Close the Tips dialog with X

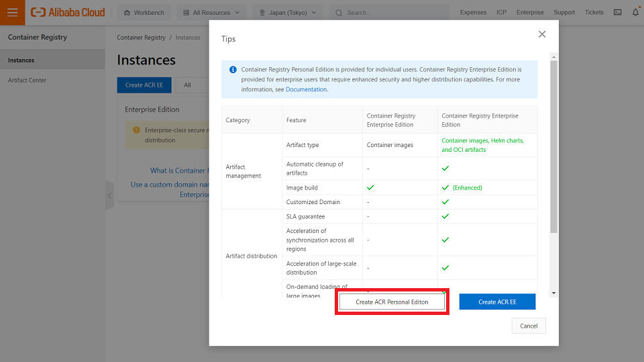(x=542, y=34)
